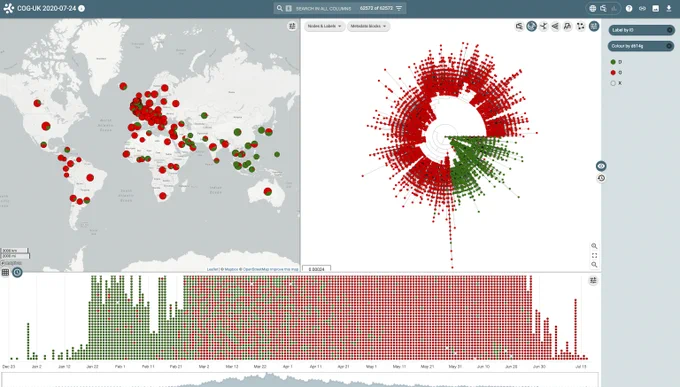Toggle the tree controls slider button
This screenshot has height=387, width=680.
click(x=594, y=26)
